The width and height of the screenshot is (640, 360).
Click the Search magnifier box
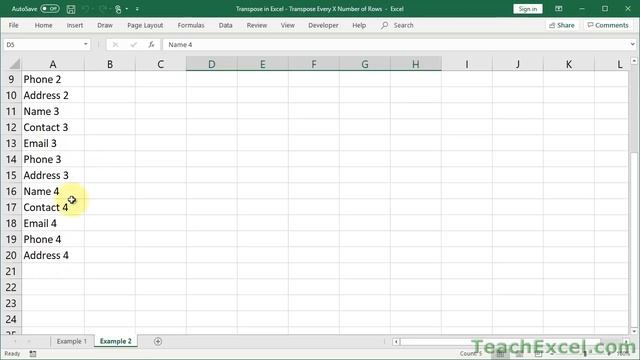pos(397,25)
